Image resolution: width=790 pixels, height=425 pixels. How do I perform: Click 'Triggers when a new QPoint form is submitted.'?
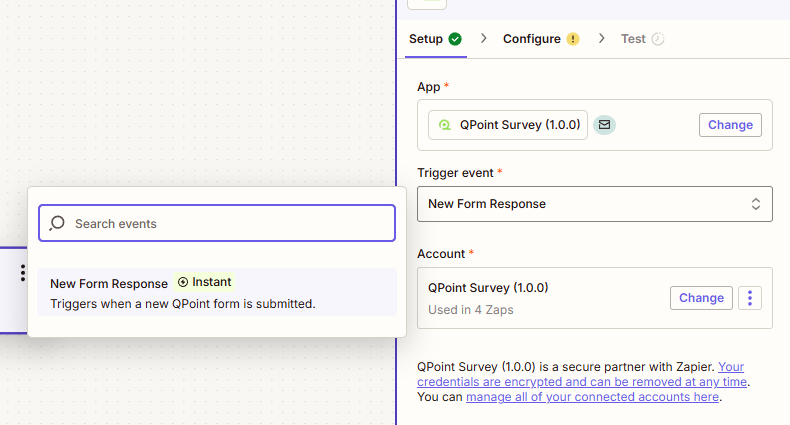182,304
